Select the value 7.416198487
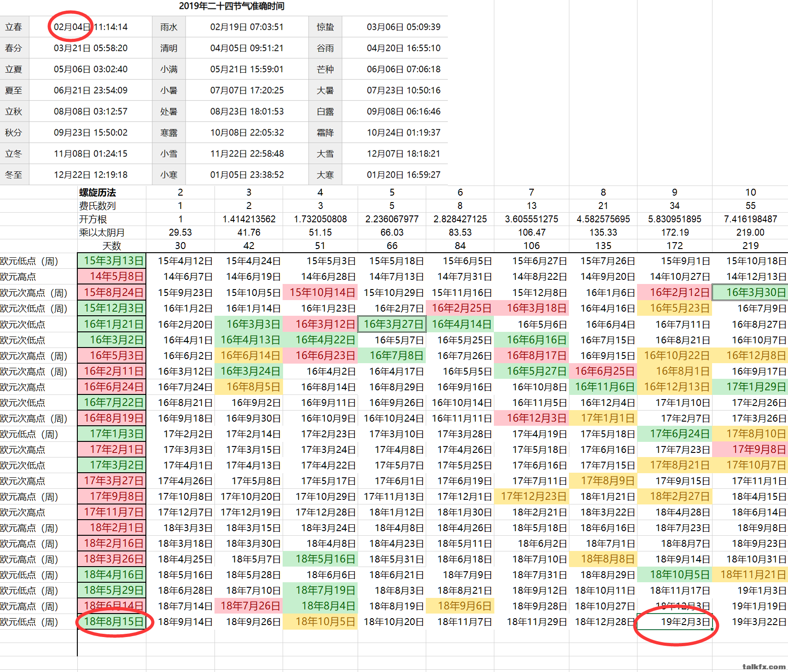The width and height of the screenshot is (788, 672). click(750, 219)
